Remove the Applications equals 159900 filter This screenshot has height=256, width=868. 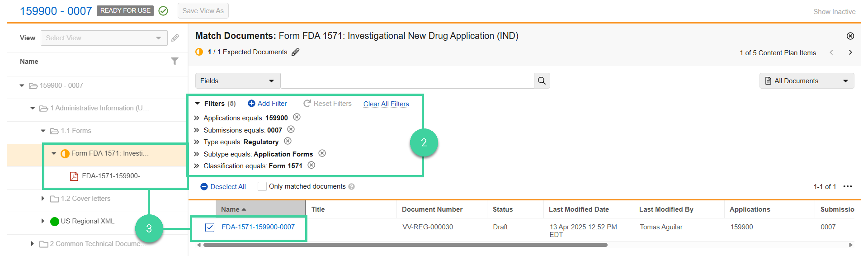(x=297, y=117)
